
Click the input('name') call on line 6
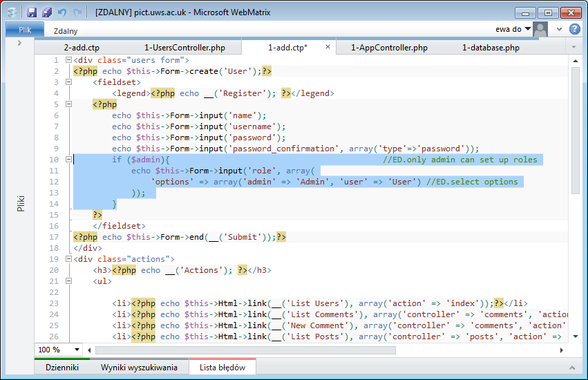coord(230,115)
